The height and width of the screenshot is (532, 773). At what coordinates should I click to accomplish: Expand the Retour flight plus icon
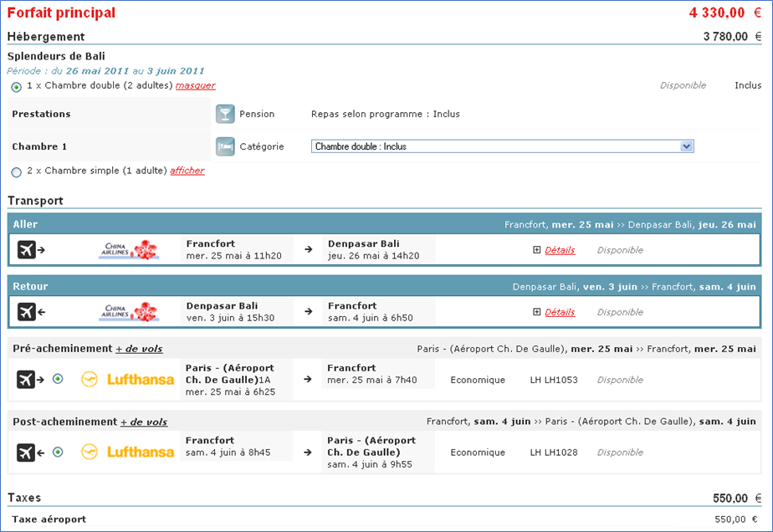pyautogui.click(x=537, y=312)
